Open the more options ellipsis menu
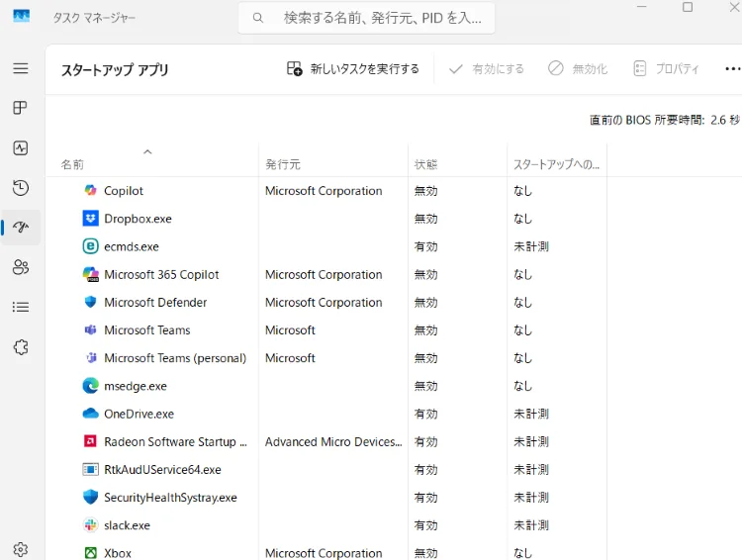Screen dimensions: 742x560 click(732, 69)
